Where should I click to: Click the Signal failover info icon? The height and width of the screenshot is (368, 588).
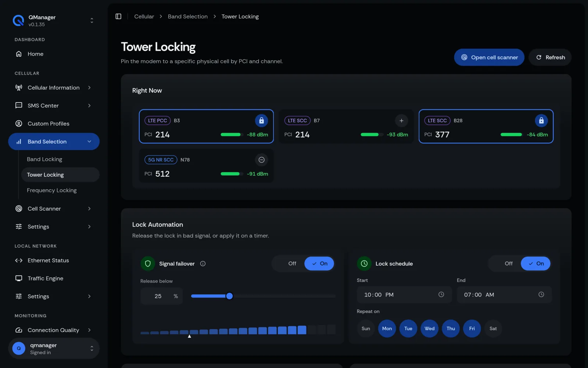(x=203, y=263)
